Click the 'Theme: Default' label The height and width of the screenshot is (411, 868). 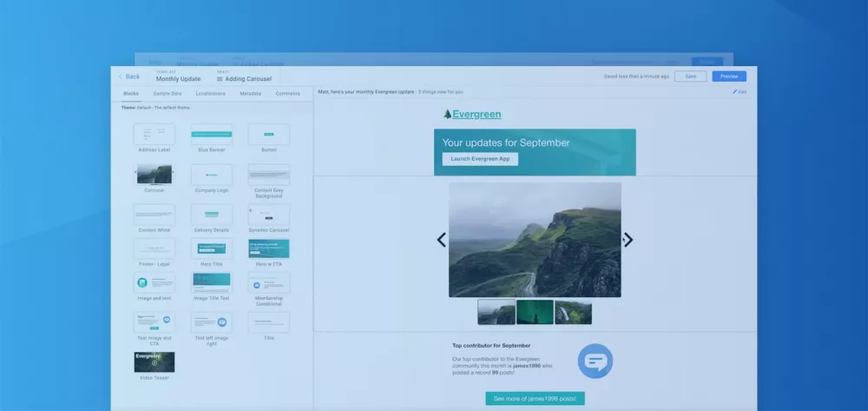[x=155, y=108]
